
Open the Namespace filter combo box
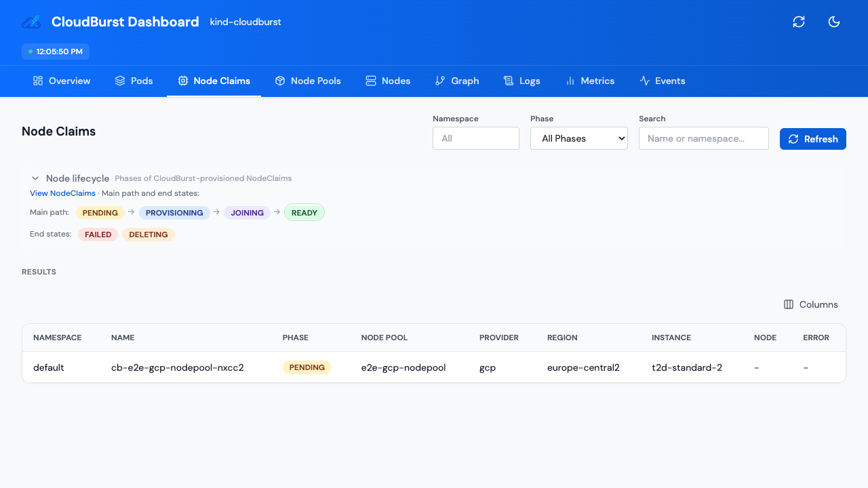click(x=475, y=138)
